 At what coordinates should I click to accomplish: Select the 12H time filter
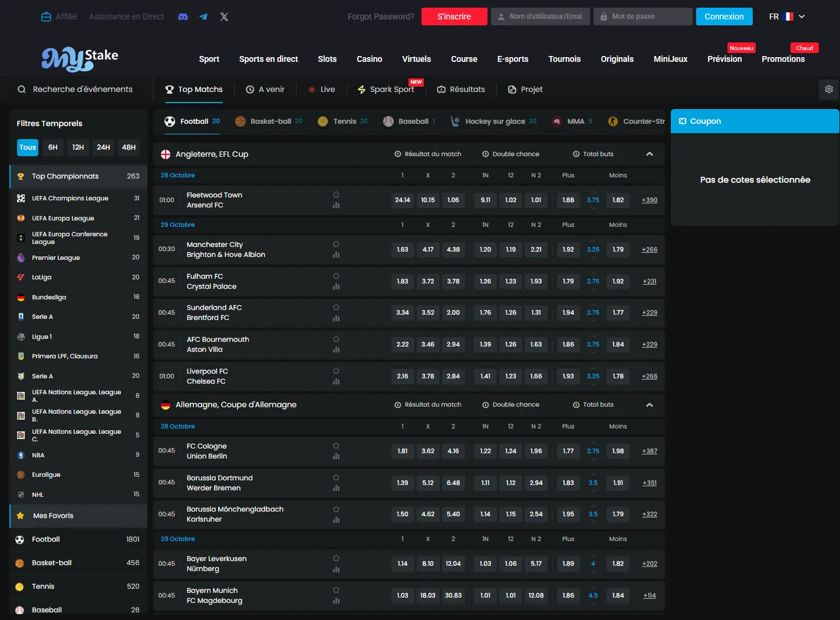coord(78,147)
